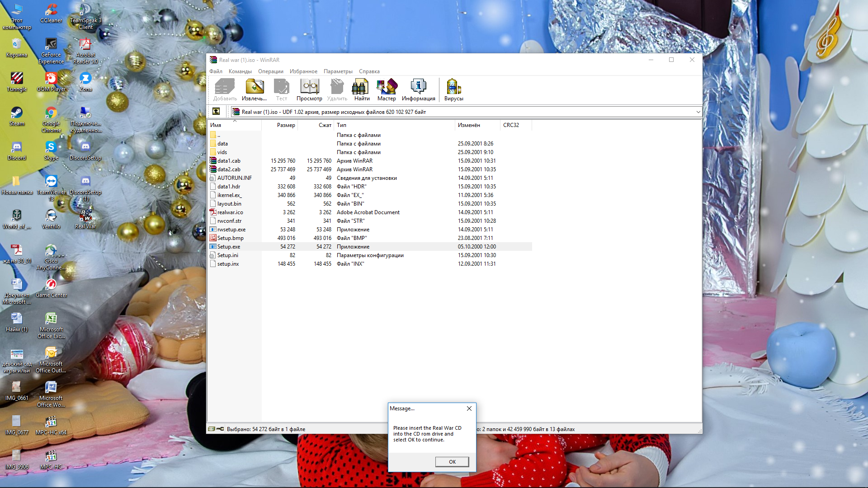This screenshot has height=488, width=868.
Task: Select the rwconf.str file row
Action: 370,221
